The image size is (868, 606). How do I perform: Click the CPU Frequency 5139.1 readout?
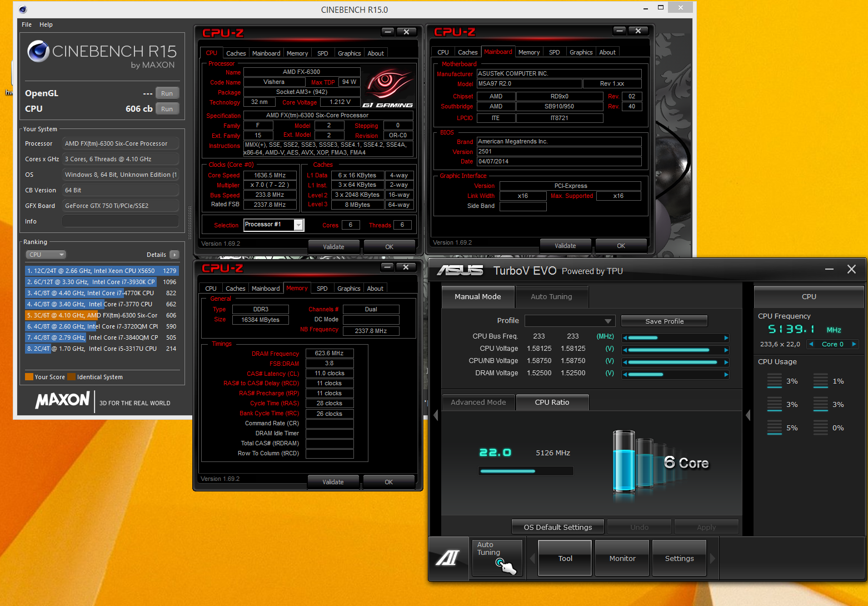[x=791, y=329]
